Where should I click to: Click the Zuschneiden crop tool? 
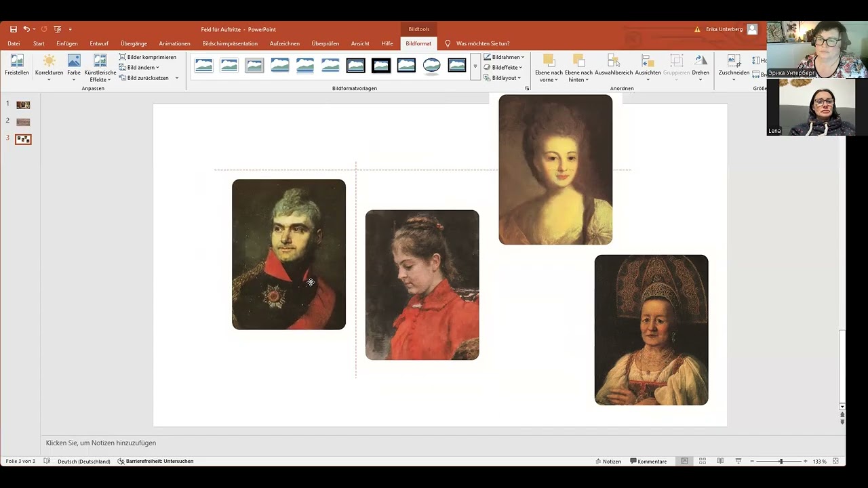click(x=734, y=68)
